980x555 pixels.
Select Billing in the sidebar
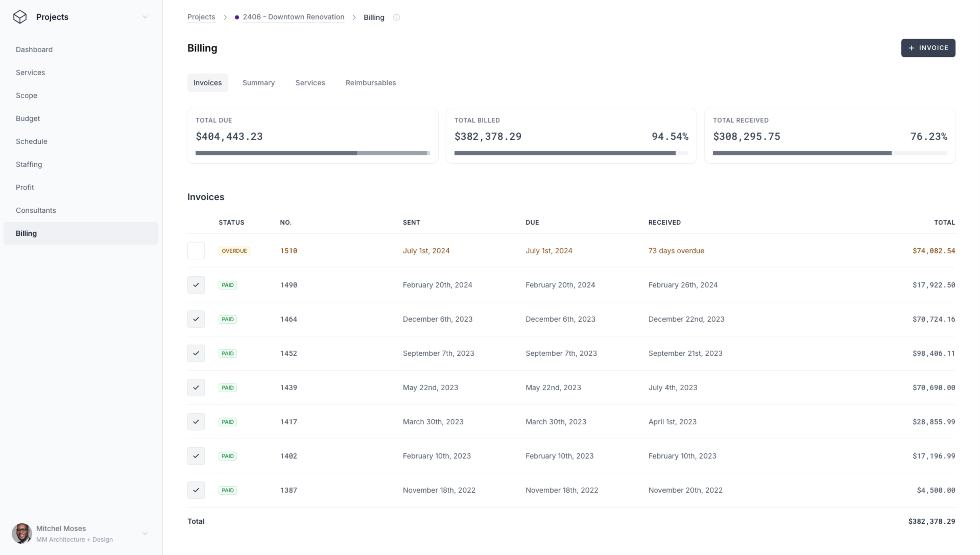[81, 233]
